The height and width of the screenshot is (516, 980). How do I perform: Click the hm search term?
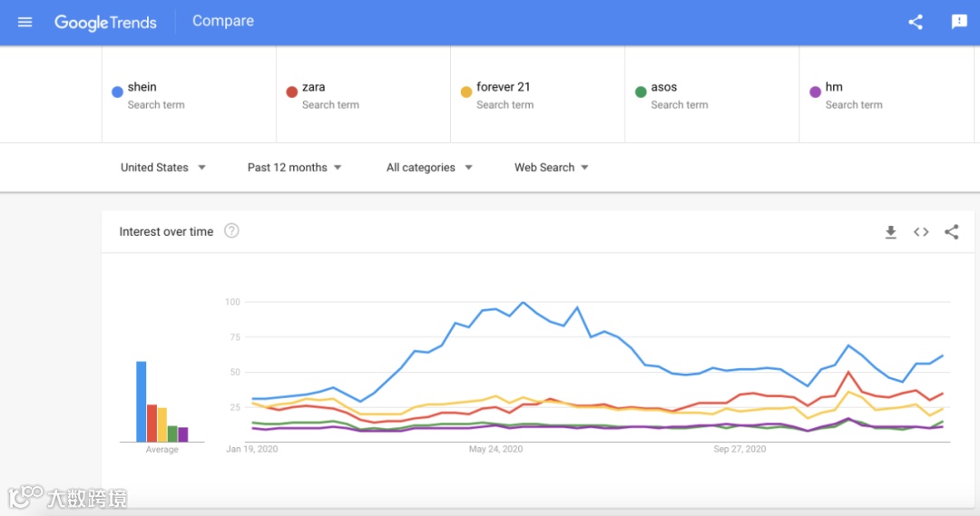tap(834, 87)
